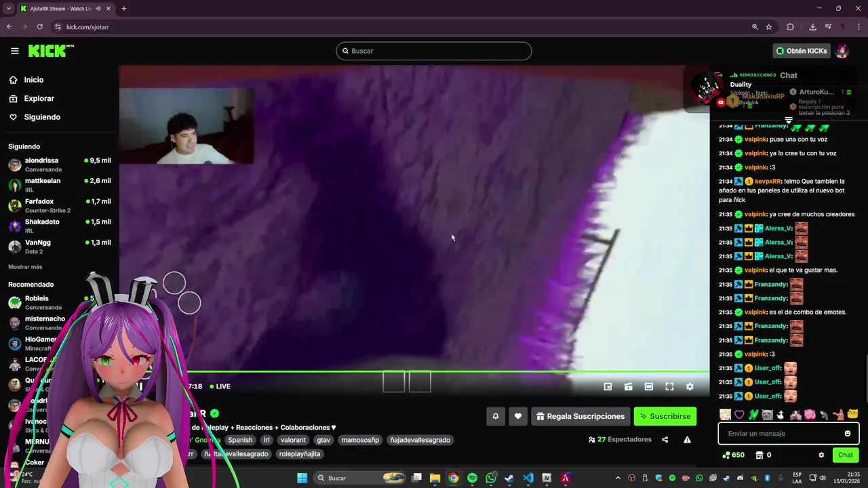Viewport: 868px width, 488px height.
Task: Jump to the LIVE indicator
Action: 220,386
